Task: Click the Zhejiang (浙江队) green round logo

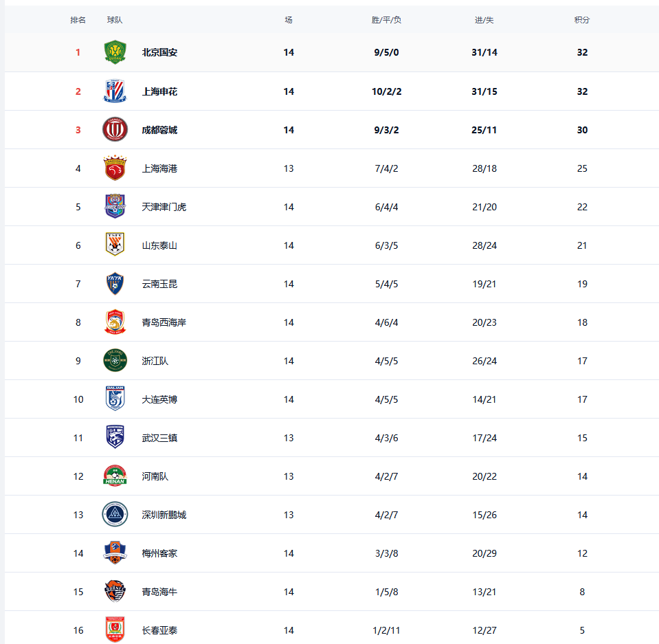Action: [115, 361]
